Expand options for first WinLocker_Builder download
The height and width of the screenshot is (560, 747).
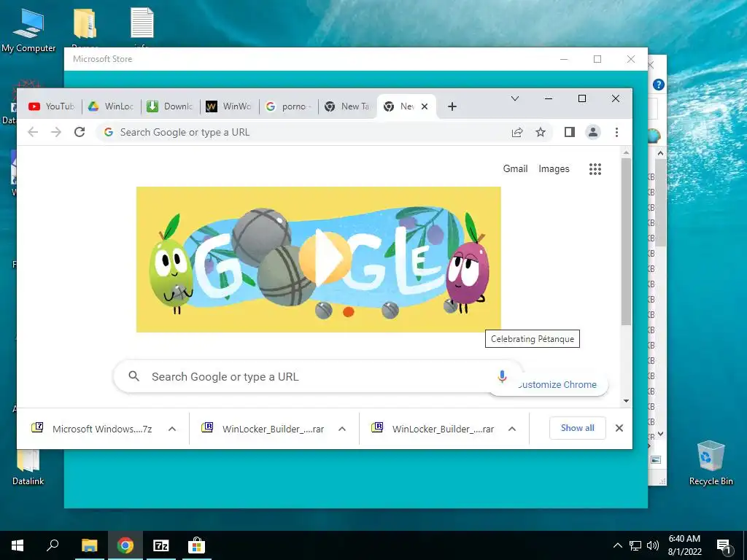pyautogui.click(x=342, y=429)
